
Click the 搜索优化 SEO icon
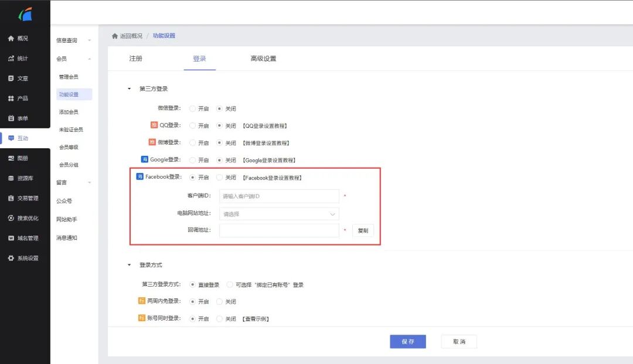click(11, 218)
